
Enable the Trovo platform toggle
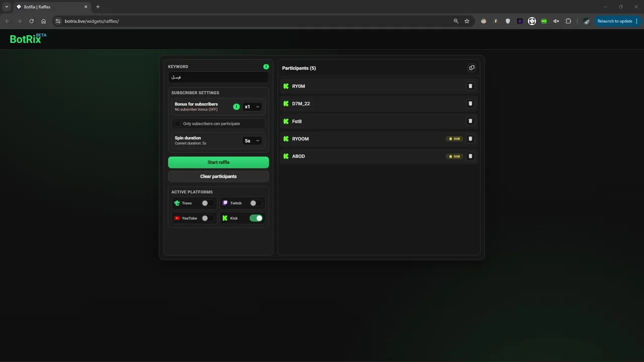click(207, 203)
